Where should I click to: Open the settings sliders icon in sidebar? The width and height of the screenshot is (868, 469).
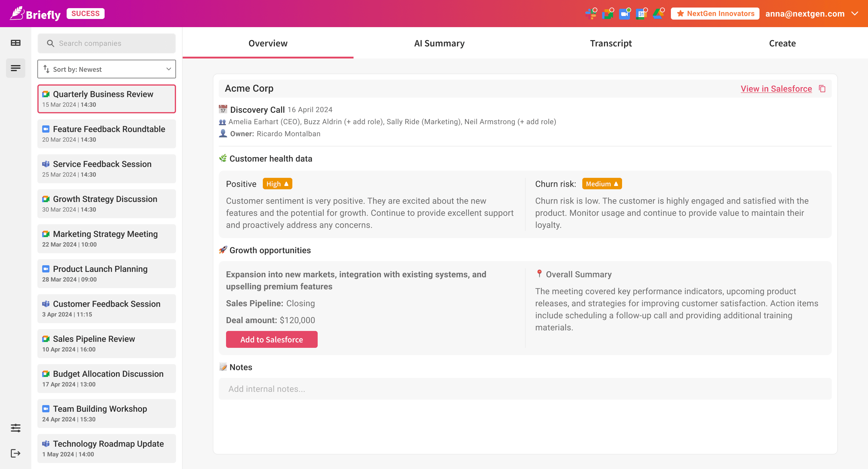click(x=15, y=428)
